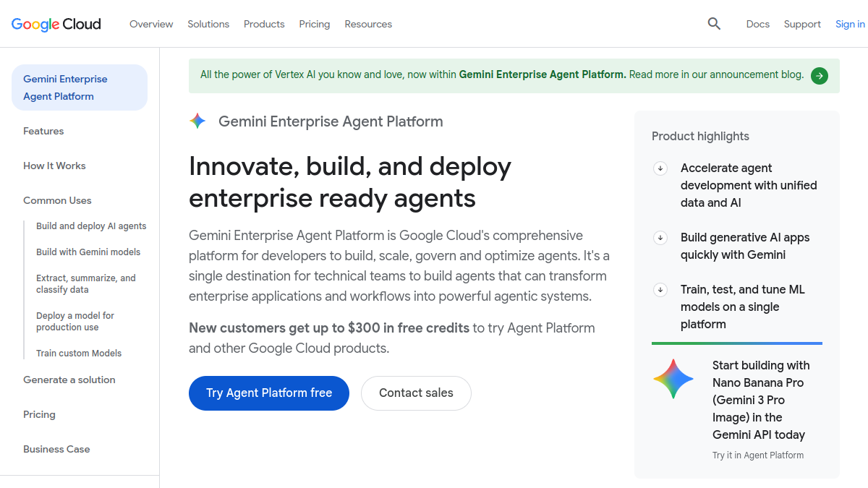Select Overview in the top navigation
The height and width of the screenshot is (488, 868).
click(x=151, y=24)
